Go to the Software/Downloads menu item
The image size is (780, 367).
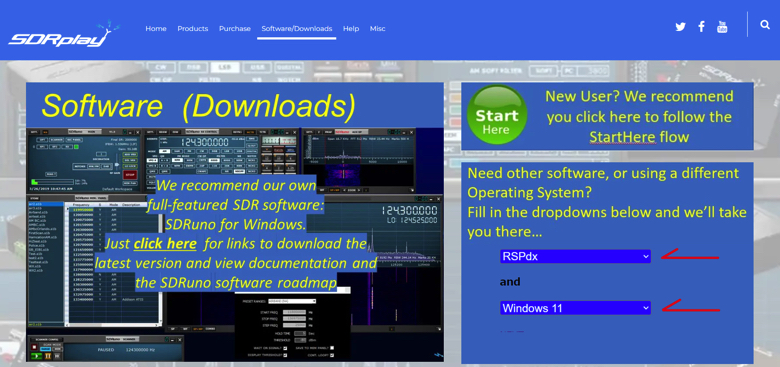(x=296, y=29)
